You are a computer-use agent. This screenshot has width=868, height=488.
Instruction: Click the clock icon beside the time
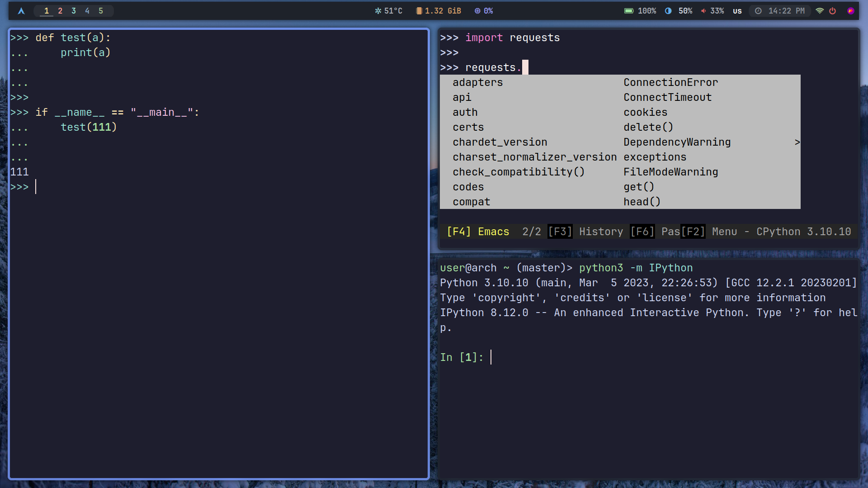[758, 11]
